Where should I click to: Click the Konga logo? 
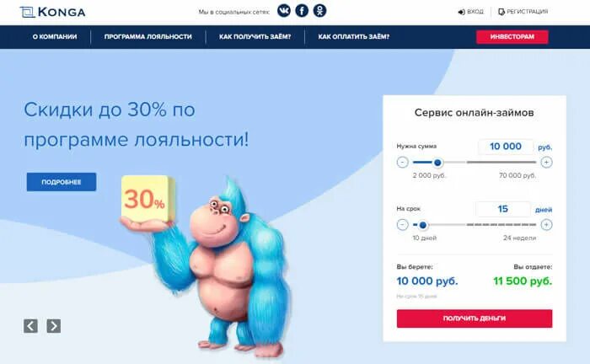point(52,12)
